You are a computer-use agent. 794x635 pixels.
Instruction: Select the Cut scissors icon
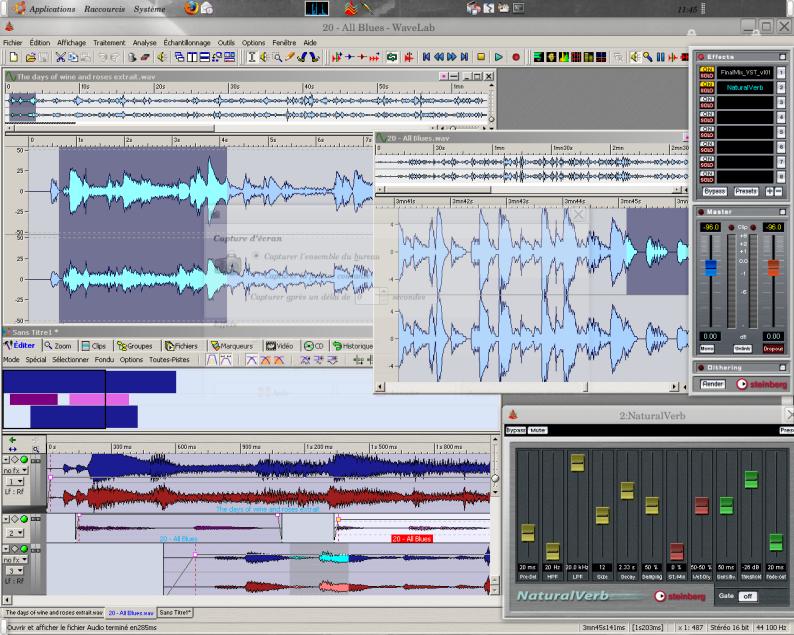(60, 57)
